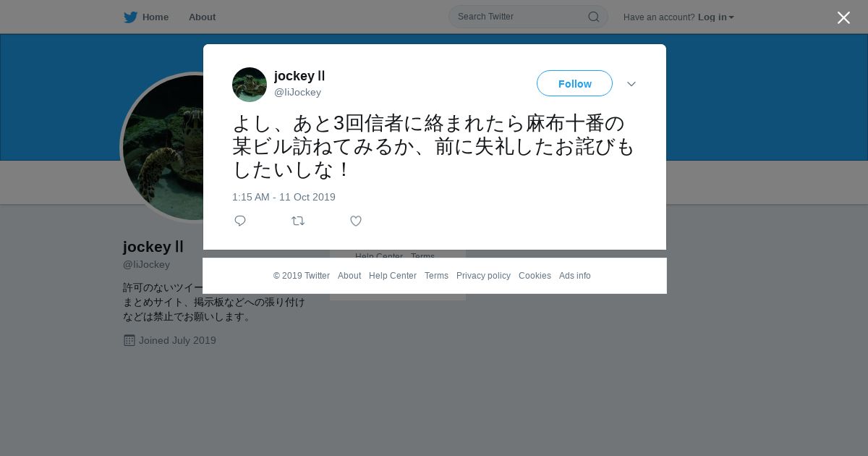Screen dimensions: 868x456
Task: Open the Terms footer link
Action: [436, 276]
